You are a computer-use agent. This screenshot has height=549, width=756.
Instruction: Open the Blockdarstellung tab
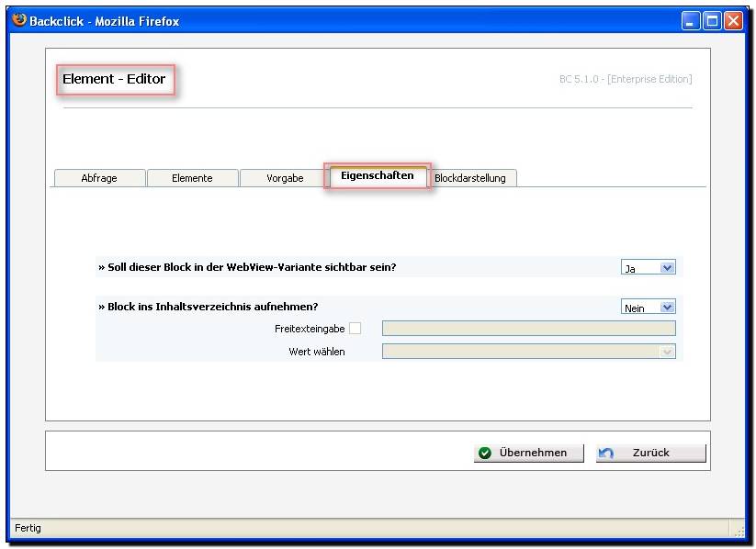tap(470, 178)
